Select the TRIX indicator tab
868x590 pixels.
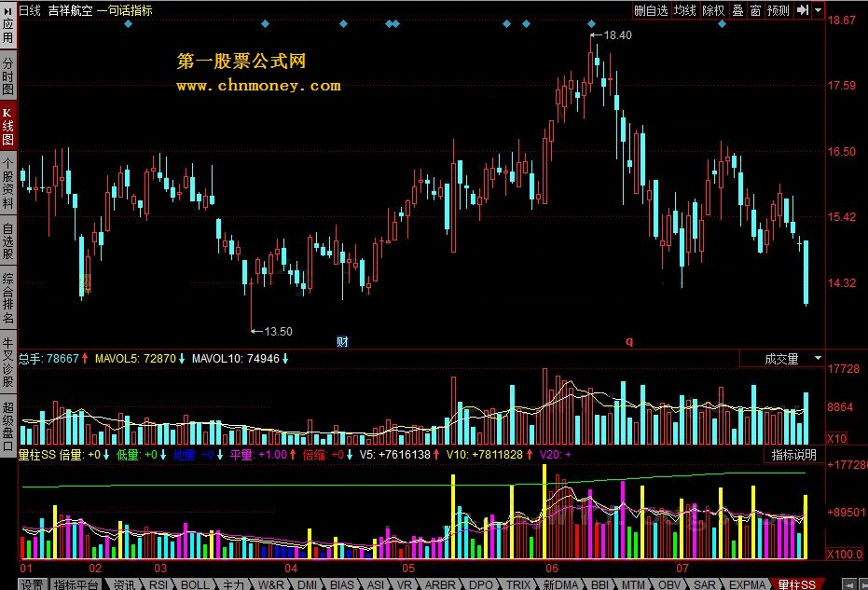(x=517, y=584)
